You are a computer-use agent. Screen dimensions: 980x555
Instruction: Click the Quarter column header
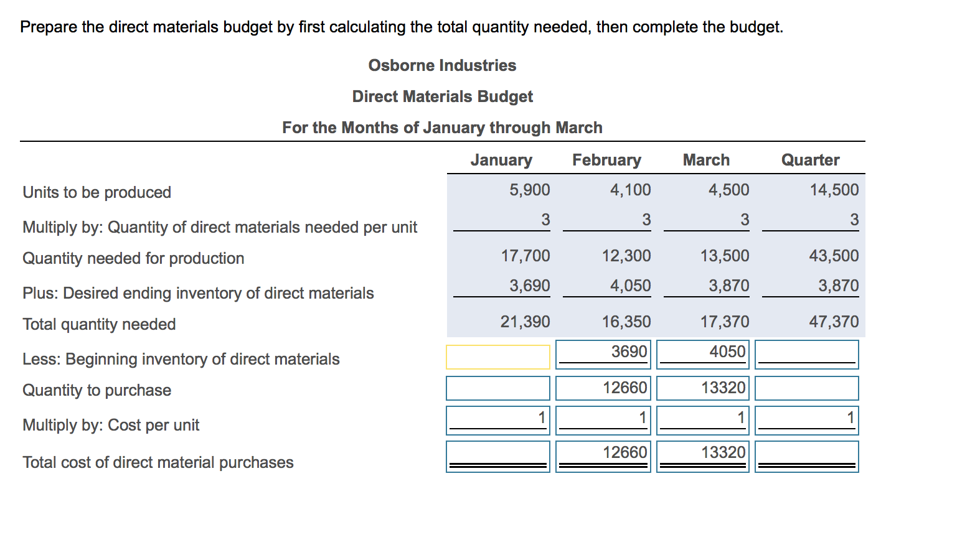click(810, 160)
